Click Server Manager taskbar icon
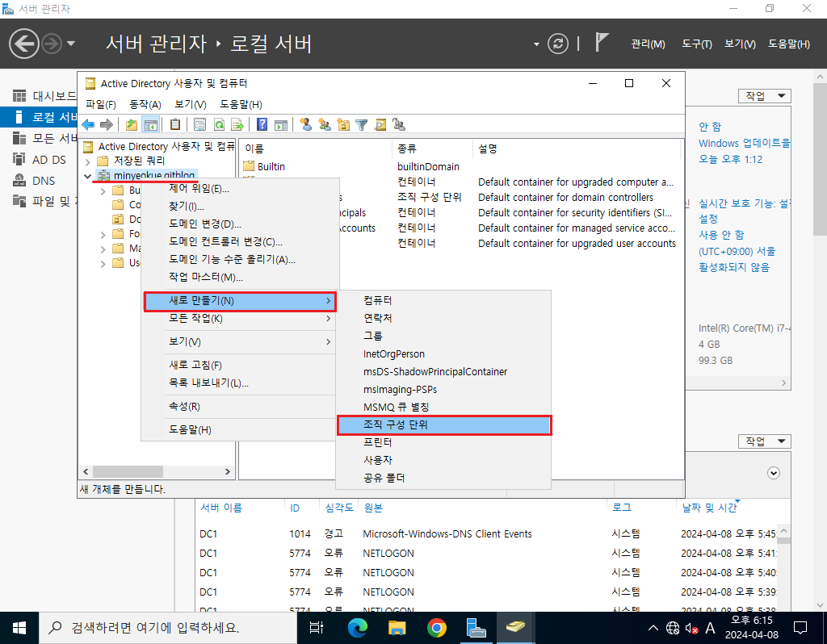The image size is (827, 644). (x=476, y=628)
